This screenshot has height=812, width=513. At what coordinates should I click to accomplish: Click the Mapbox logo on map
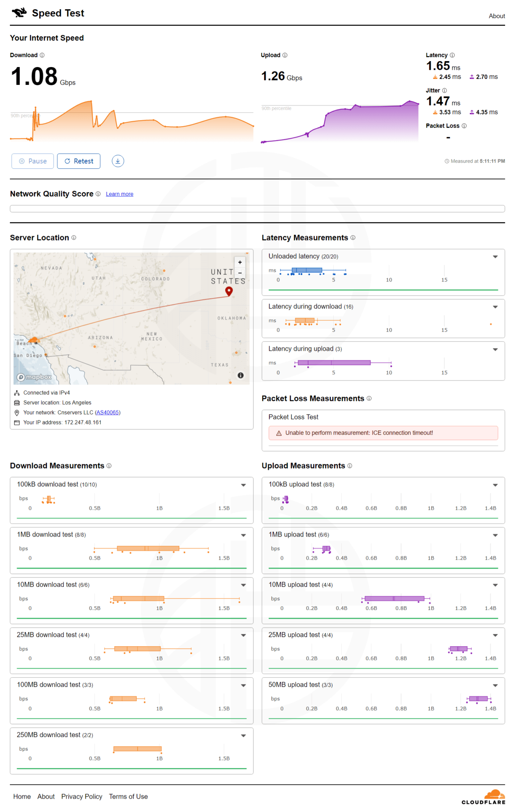click(x=34, y=377)
